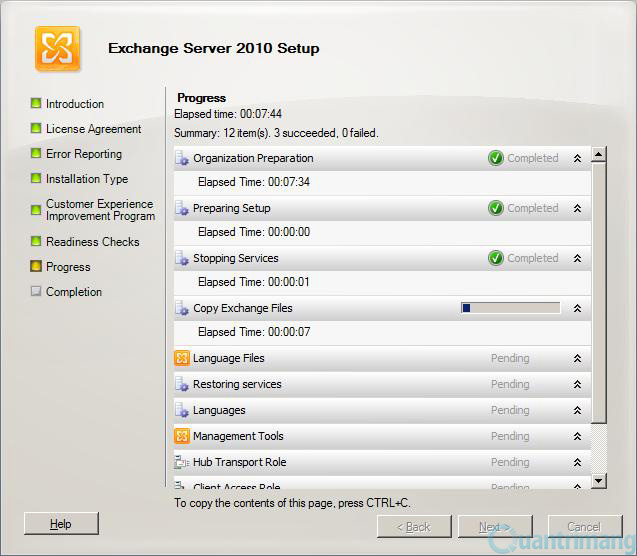Image resolution: width=637 pixels, height=556 pixels.
Task: Collapse the Organization Preparation section
Action: tap(577, 158)
